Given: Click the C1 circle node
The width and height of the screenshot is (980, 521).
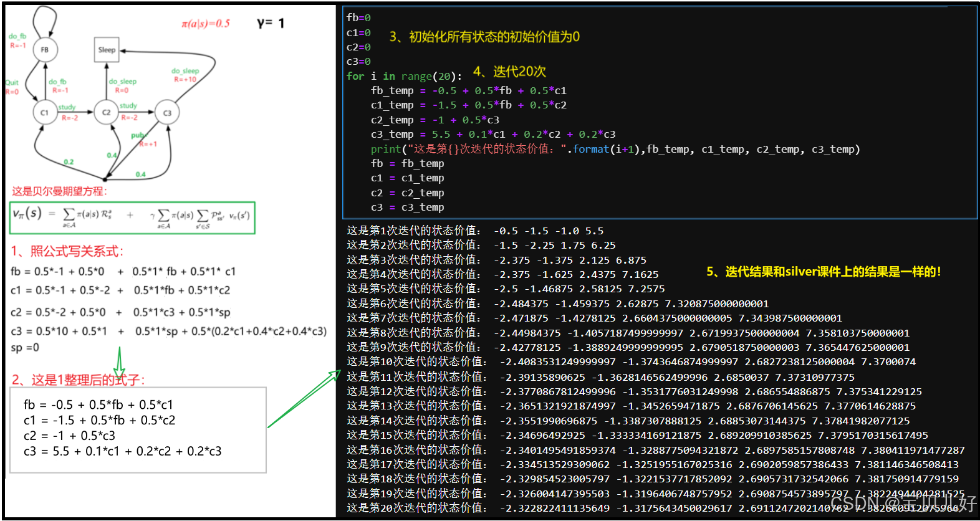Looking at the screenshot, I should tap(44, 113).
